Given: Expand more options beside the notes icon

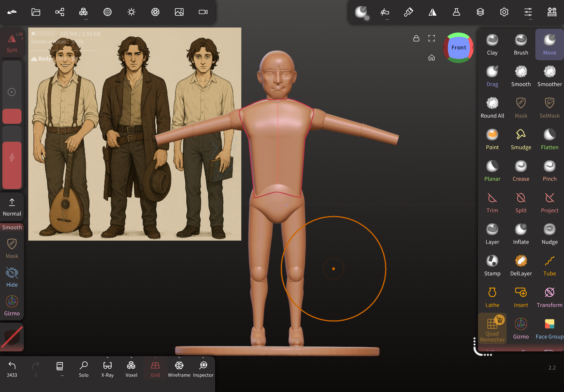Looking at the screenshot, I should tap(62, 376).
